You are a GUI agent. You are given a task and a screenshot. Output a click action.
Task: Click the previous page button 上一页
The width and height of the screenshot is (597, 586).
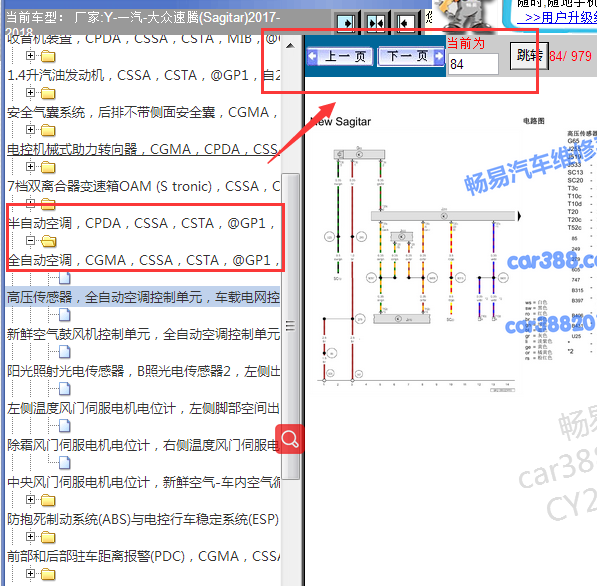[x=340, y=57]
